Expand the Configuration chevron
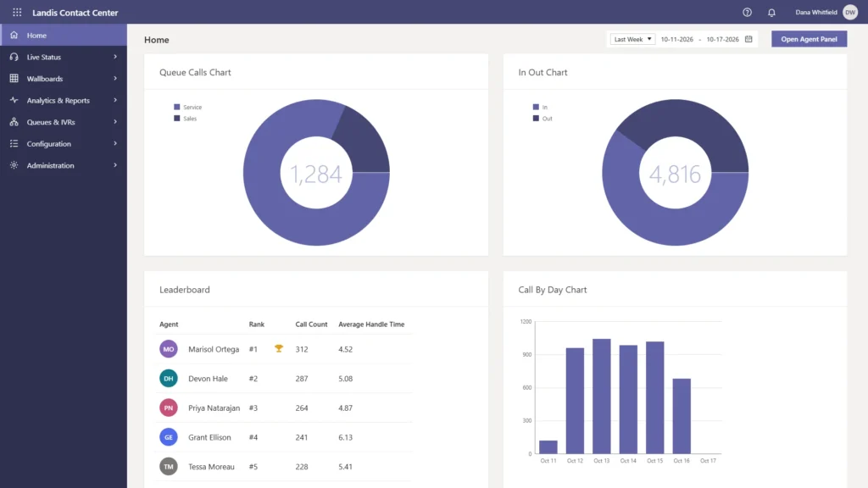Viewport: 868px width, 488px height. click(x=115, y=143)
